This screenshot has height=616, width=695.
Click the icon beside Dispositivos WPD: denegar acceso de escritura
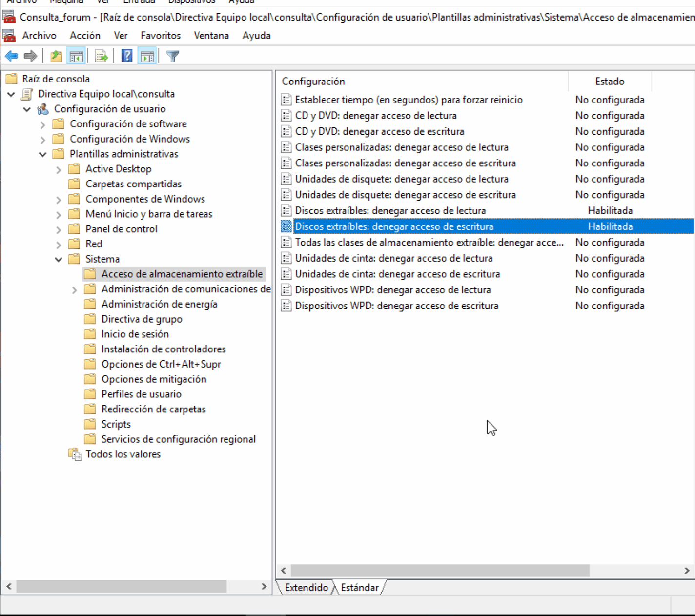pos(286,306)
